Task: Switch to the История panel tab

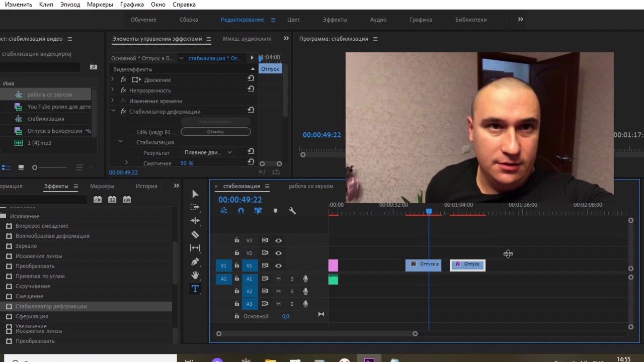Action: 146,186
